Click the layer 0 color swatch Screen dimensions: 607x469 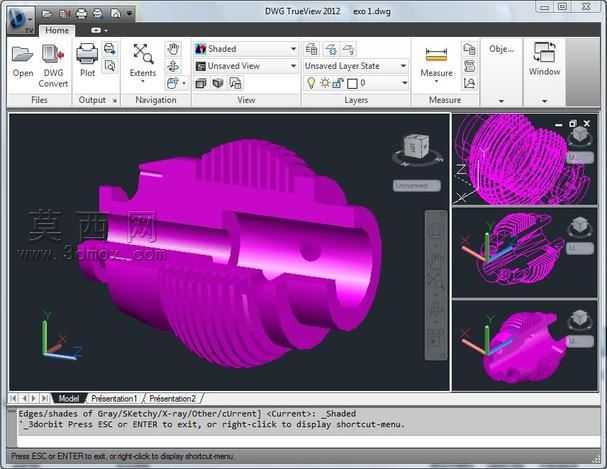click(x=352, y=84)
